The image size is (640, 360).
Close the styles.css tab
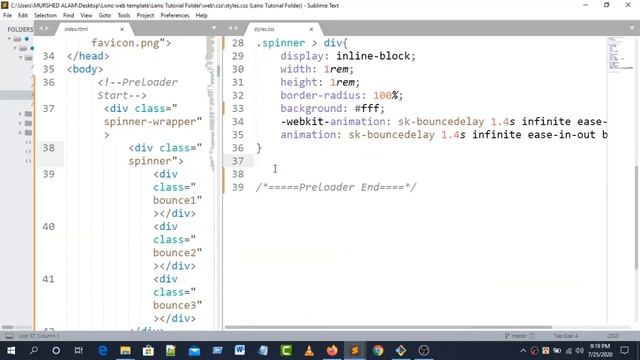[x=311, y=29]
